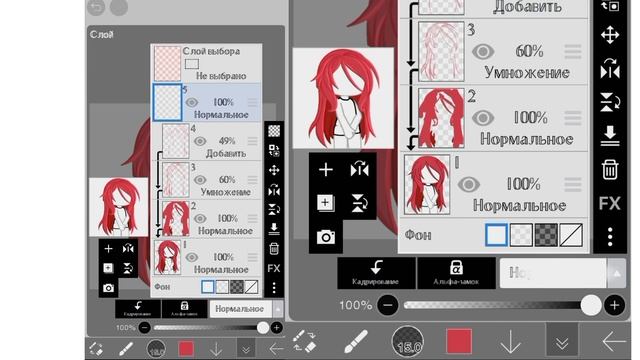Choose the white Фон background swatch in the enlarged screenshot

coord(496,235)
